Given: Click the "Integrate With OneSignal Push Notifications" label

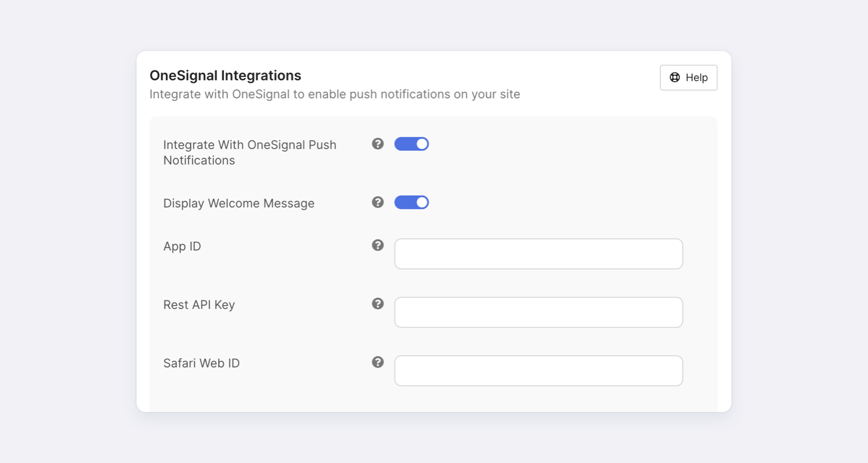Looking at the screenshot, I should pos(249,152).
